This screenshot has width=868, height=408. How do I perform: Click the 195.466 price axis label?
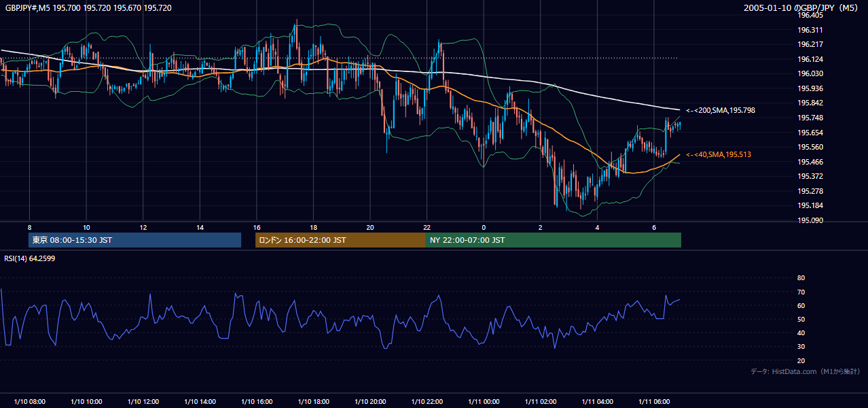pyautogui.click(x=810, y=162)
